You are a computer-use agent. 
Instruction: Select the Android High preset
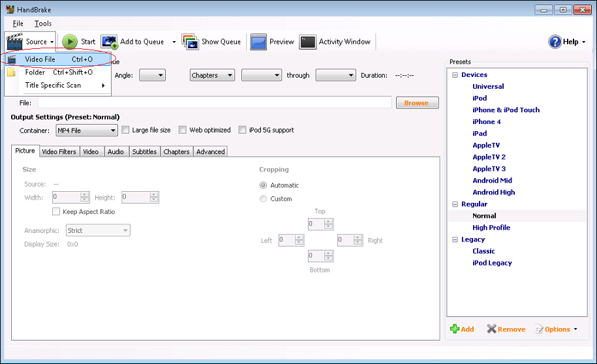pyautogui.click(x=493, y=192)
